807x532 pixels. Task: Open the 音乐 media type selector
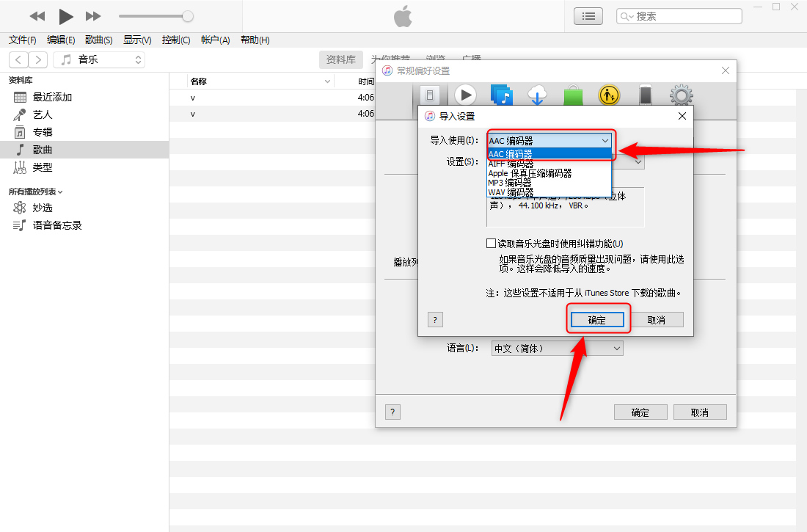[x=99, y=59]
